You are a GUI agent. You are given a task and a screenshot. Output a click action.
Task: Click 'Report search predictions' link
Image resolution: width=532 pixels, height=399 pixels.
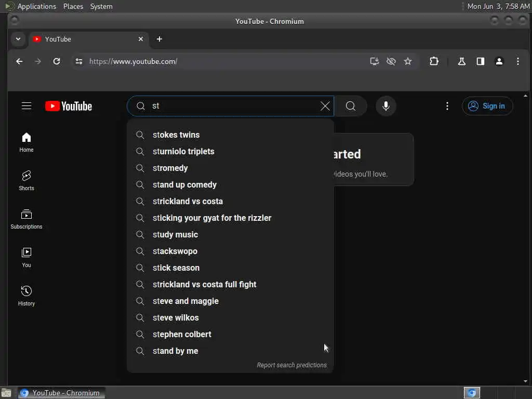coord(292,365)
